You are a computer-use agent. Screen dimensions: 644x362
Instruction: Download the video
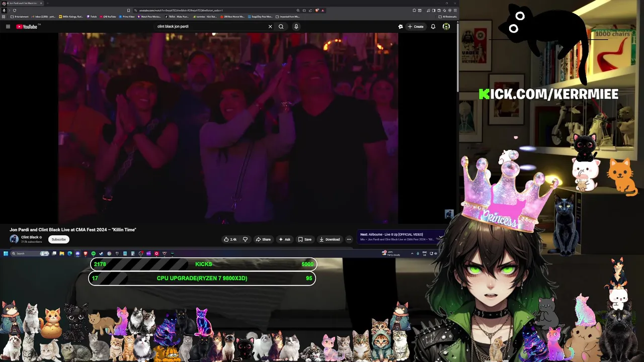[x=330, y=239]
